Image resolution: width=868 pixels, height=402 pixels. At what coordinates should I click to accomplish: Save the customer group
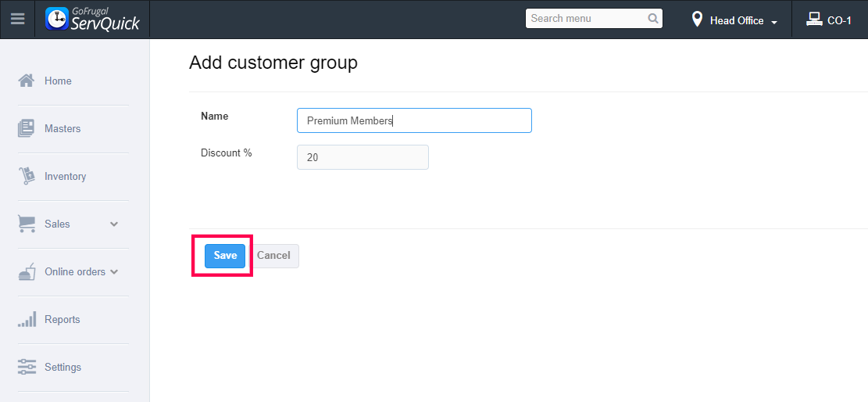[x=225, y=256]
